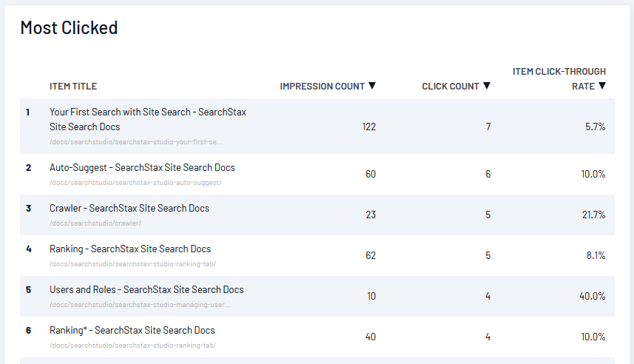Select impression count value 122
The width and height of the screenshot is (634, 364).
coord(368,127)
